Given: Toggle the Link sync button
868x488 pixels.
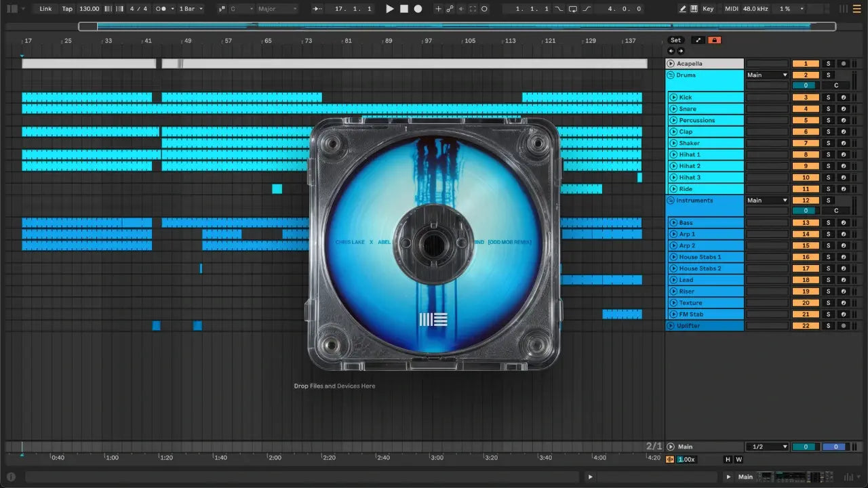Looking at the screenshot, I should pos(45,9).
